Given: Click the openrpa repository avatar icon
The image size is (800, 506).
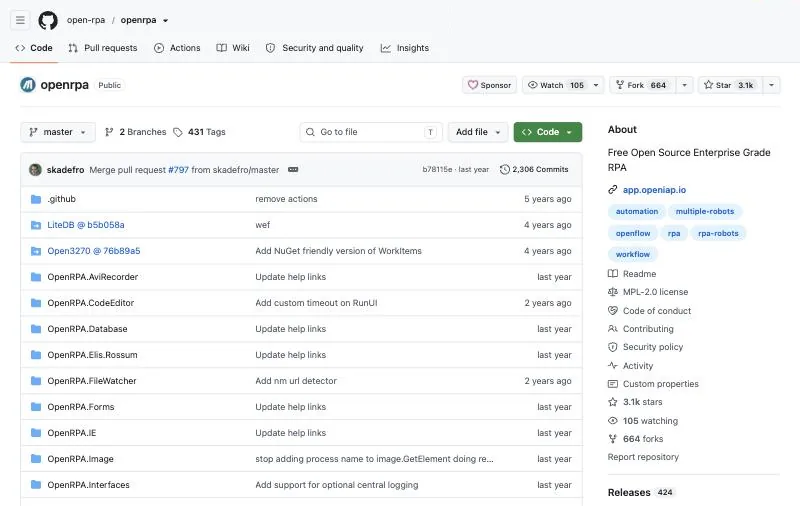Looking at the screenshot, I should (x=28, y=85).
